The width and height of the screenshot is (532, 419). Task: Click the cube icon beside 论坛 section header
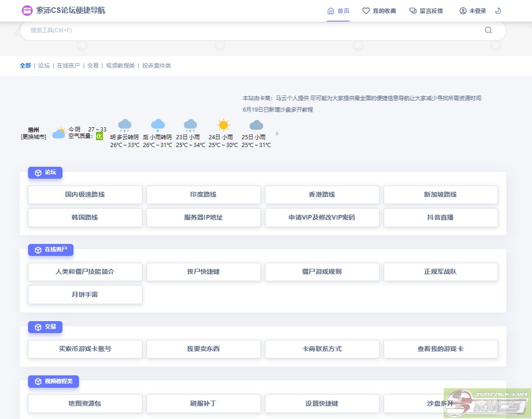pyautogui.click(x=38, y=172)
